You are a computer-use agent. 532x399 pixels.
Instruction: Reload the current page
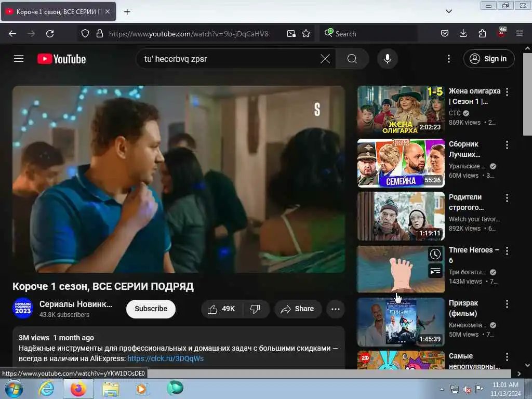click(50, 34)
